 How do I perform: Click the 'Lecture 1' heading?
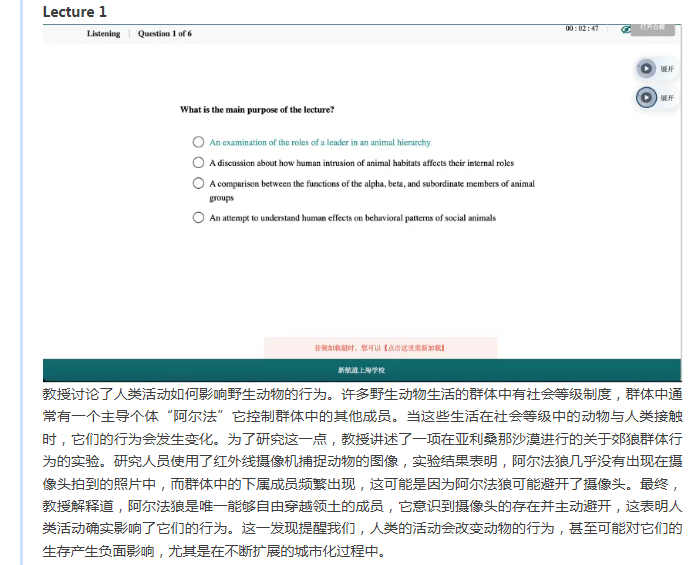click(x=75, y=12)
